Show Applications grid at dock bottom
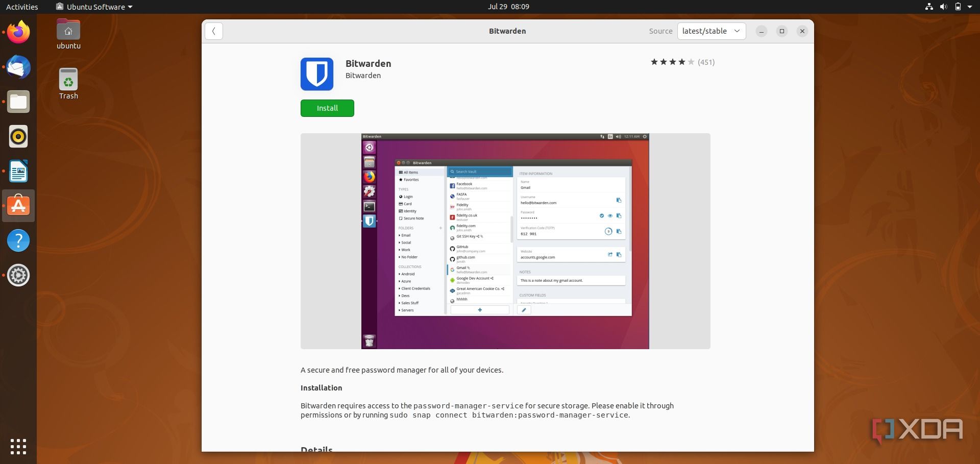Viewport: 980px width, 464px height. tap(18, 447)
